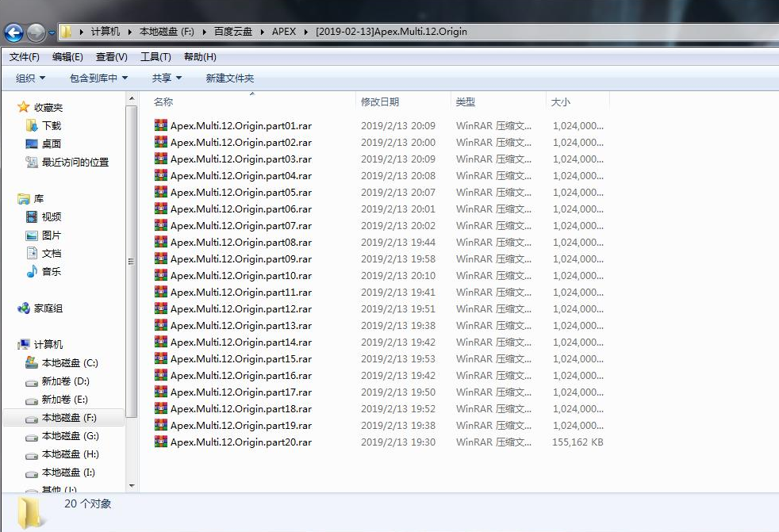Click the RAR icon of part10.rar
Screen dimensions: 779x532
click(160, 274)
